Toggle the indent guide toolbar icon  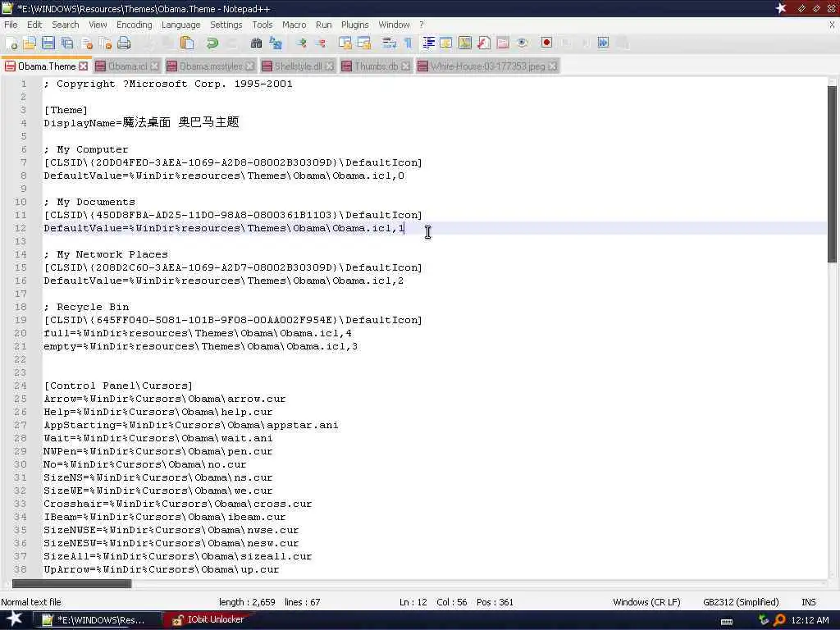click(x=428, y=43)
